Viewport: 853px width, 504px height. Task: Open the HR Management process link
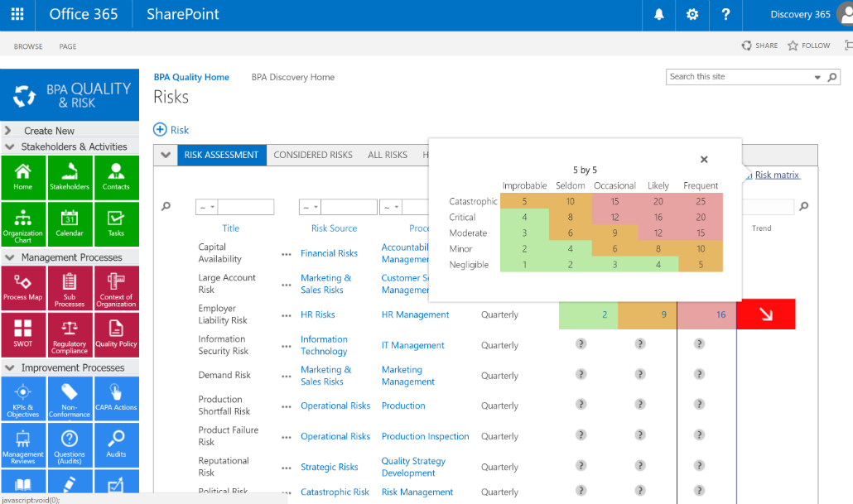[415, 314]
